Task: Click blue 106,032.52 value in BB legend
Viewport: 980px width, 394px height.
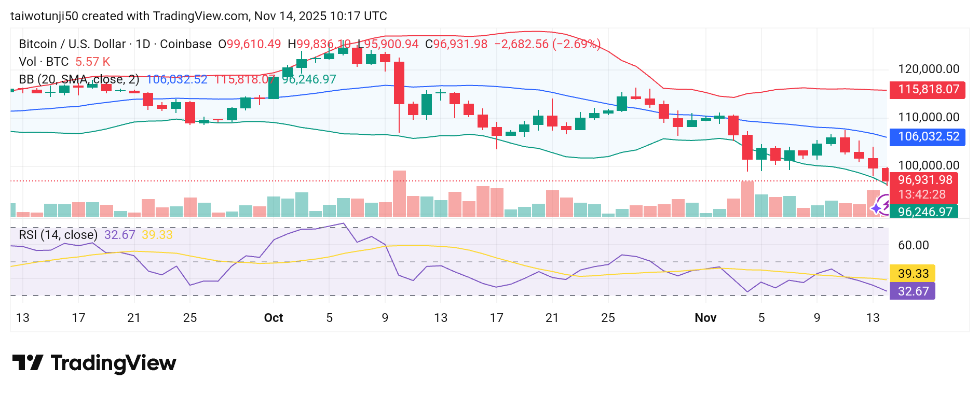Action: pyautogui.click(x=177, y=79)
